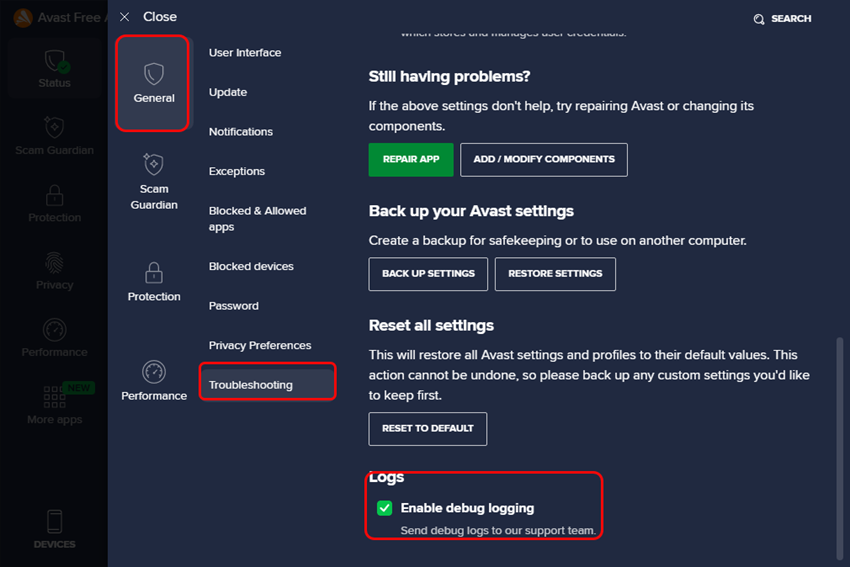Select Privacy Preferences settings

tap(260, 345)
